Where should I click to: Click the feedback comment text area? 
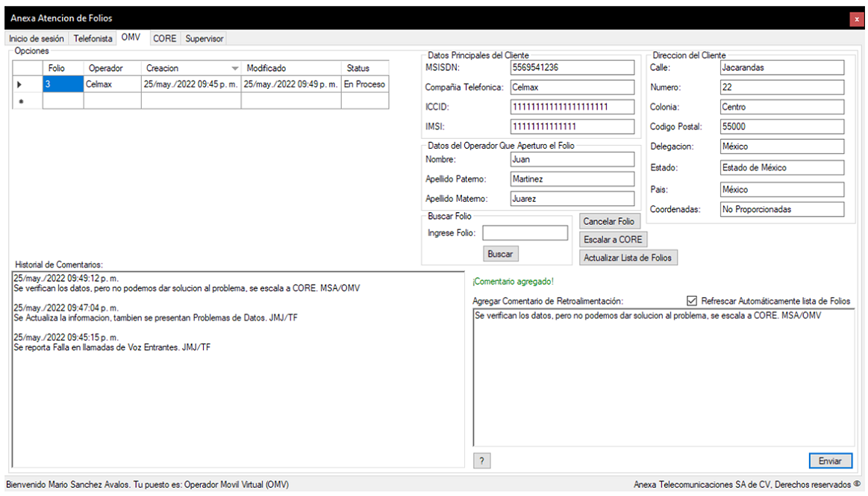point(663,381)
